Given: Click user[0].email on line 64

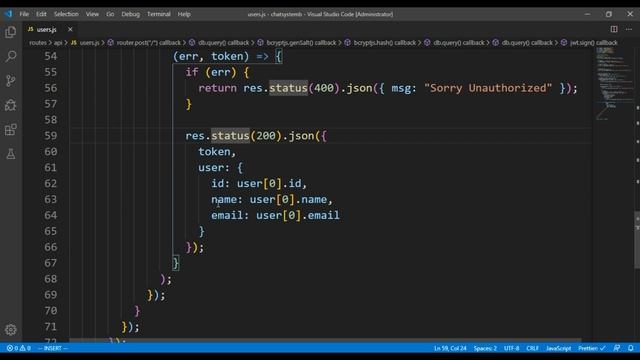Looking at the screenshot, I should coord(298,216).
